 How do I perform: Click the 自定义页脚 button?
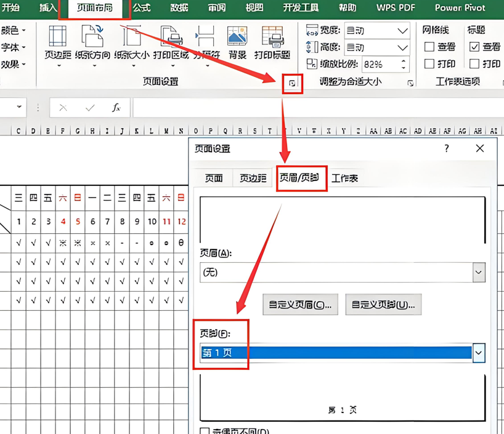click(x=383, y=305)
